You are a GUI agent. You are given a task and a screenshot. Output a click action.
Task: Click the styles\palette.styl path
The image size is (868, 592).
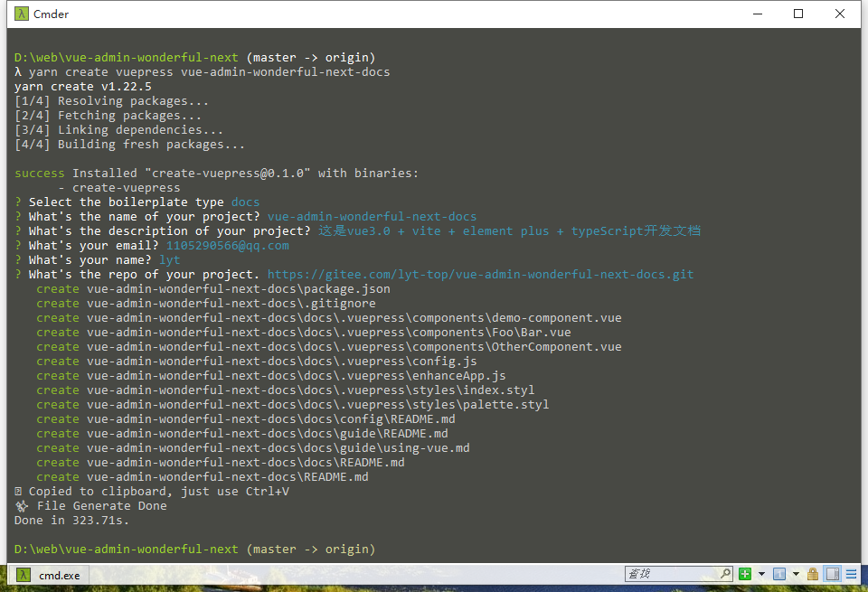click(317, 404)
